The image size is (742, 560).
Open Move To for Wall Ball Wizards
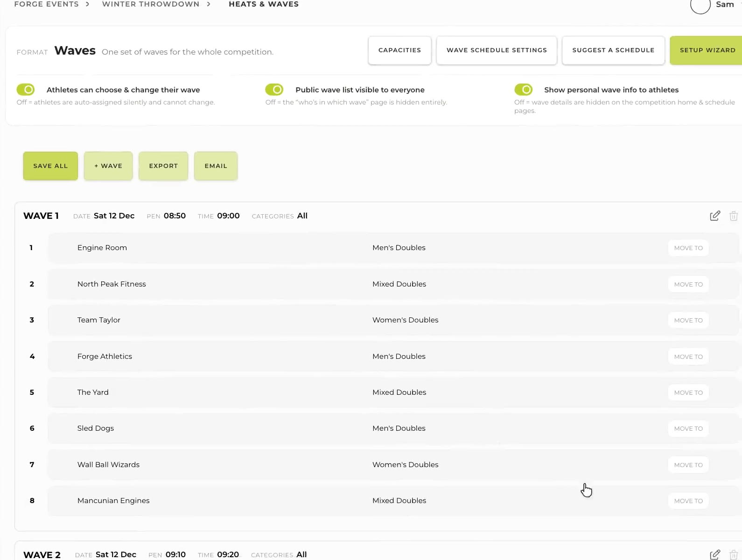[688, 465]
